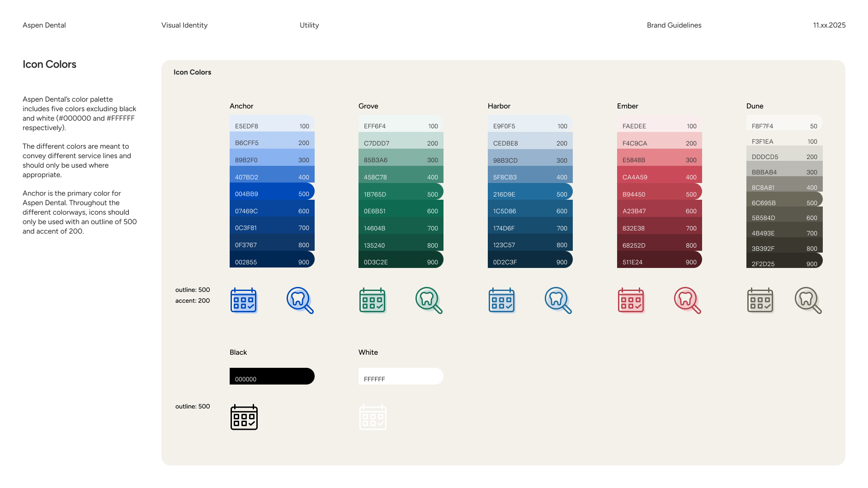Select the black outline calendar icon

tap(244, 417)
